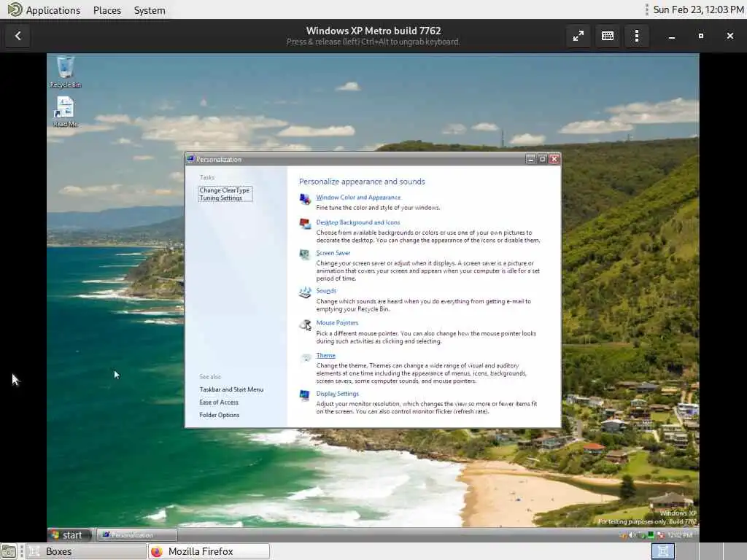Open Folder Options link
Screen dimensions: 747x560
[219, 415]
